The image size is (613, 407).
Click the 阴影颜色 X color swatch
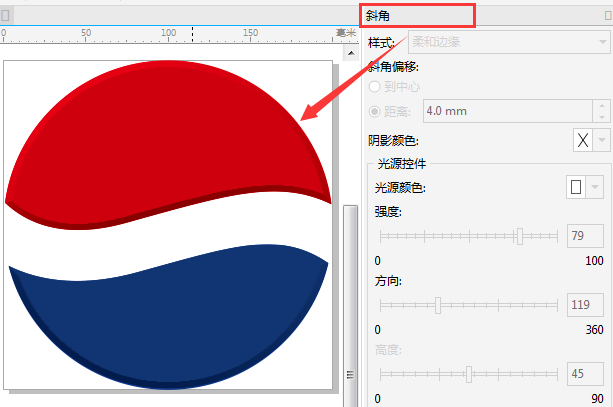[x=583, y=140]
